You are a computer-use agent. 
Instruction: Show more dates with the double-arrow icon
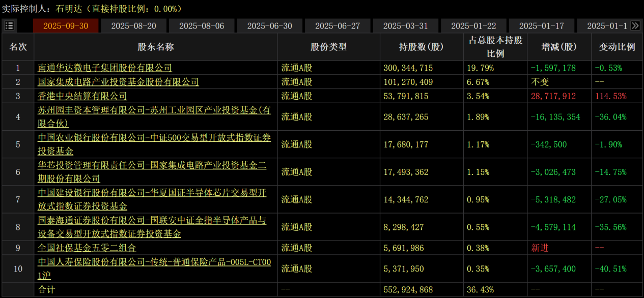pos(635,26)
